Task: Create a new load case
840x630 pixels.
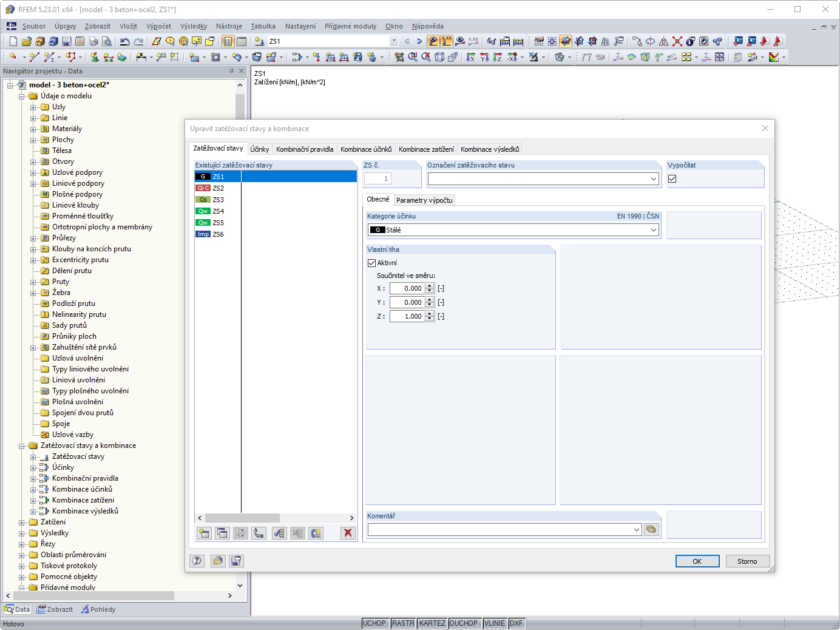Action: (204, 533)
